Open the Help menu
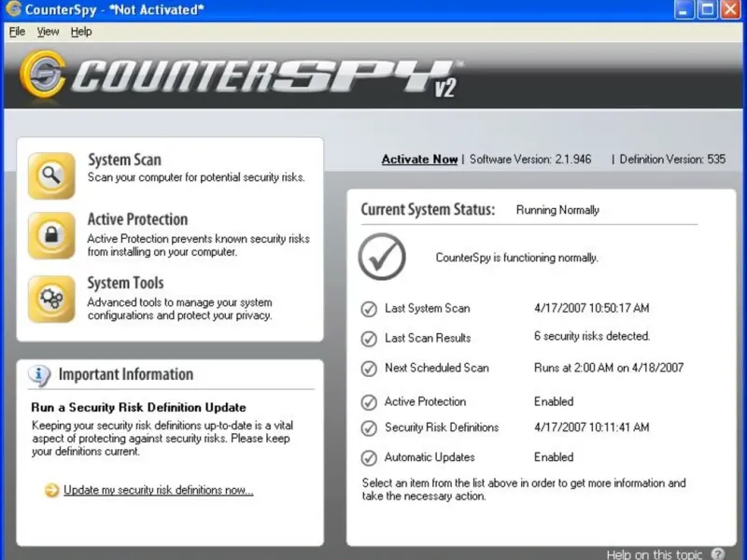747x560 pixels. 81,32
